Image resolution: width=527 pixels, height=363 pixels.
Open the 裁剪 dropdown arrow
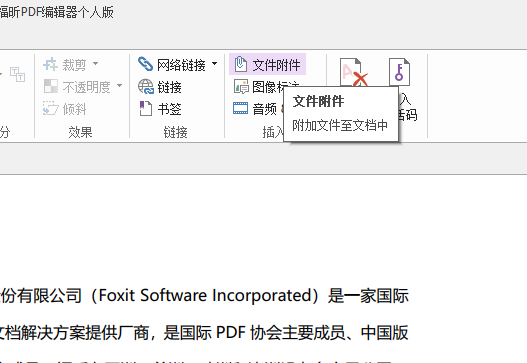(95, 63)
